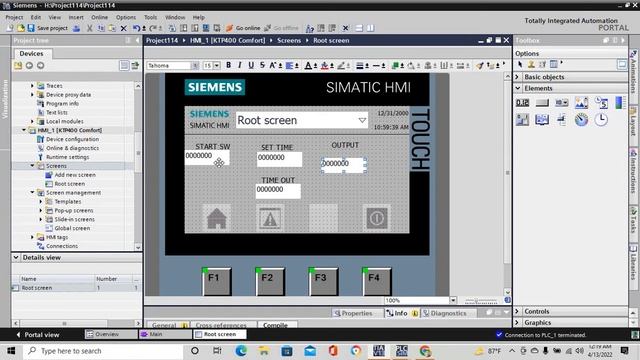Click the home icon on HMI screen
The height and width of the screenshot is (360, 640).
point(217,218)
